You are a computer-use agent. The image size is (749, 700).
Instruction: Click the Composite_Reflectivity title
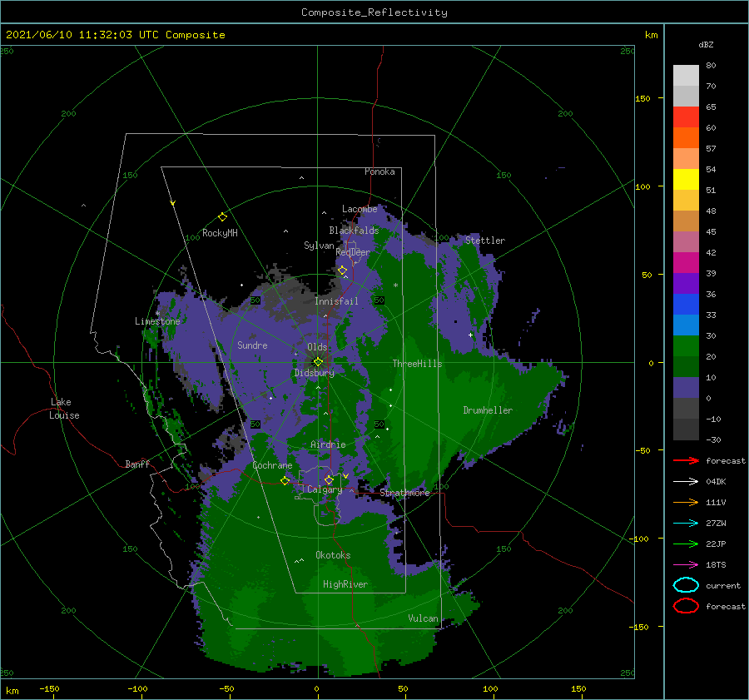coord(374,12)
